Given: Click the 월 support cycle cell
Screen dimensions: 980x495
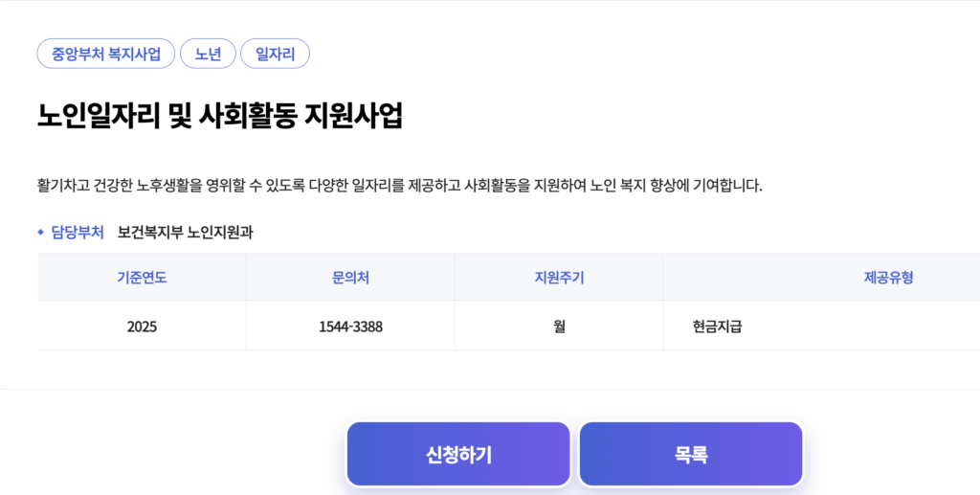Looking at the screenshot, I should point(559,326).
